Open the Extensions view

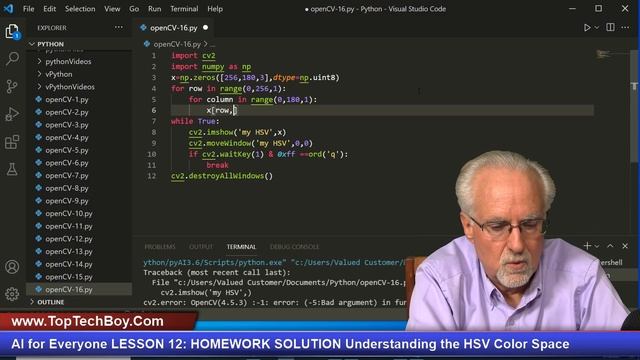[x=12, y=142]
